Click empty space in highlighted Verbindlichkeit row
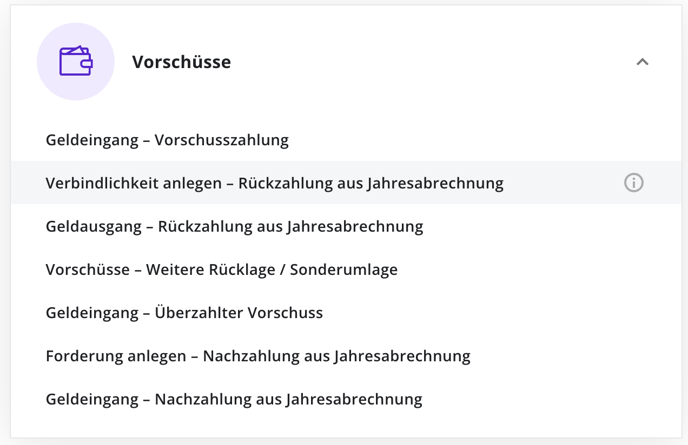This screenshot has height=445, width=688. pos(562,183)
